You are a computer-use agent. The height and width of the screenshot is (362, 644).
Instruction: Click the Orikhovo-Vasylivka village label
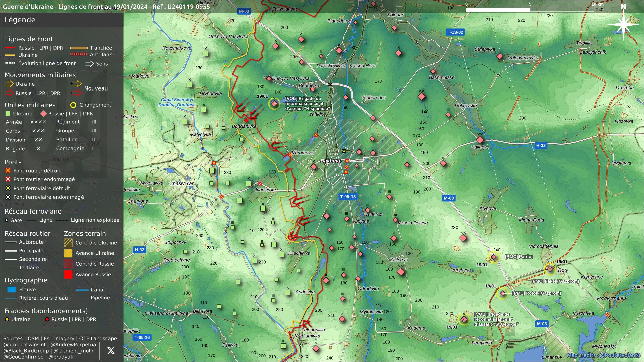pyautogui.click(x=228, y=36)
